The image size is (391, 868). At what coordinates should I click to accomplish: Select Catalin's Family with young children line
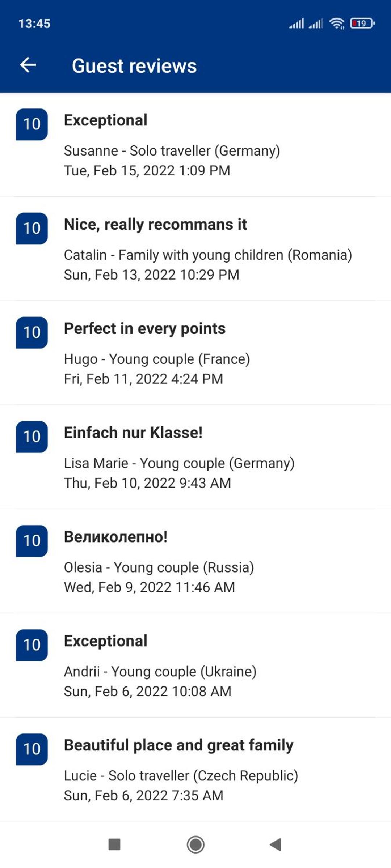point(208,255)
